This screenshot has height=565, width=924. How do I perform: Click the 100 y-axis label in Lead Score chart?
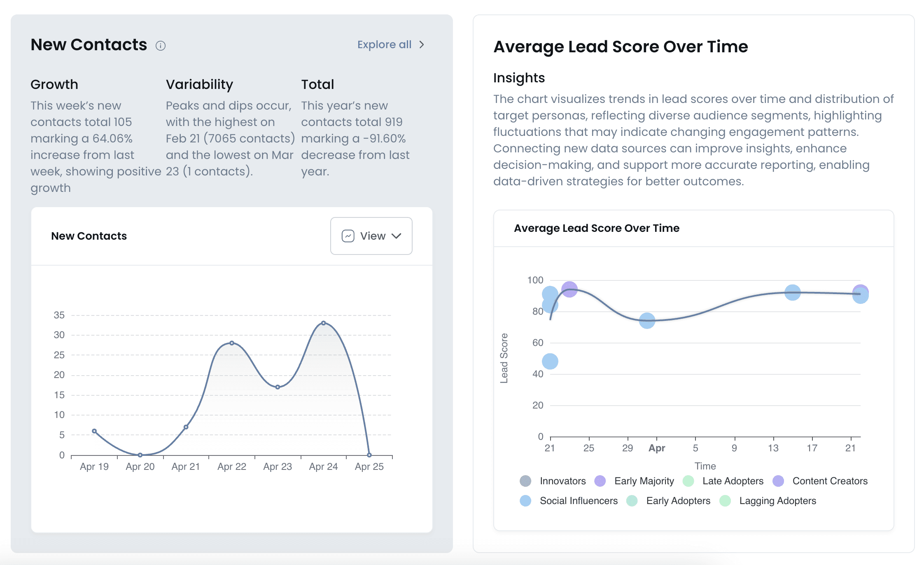click(x=535, y=280)
